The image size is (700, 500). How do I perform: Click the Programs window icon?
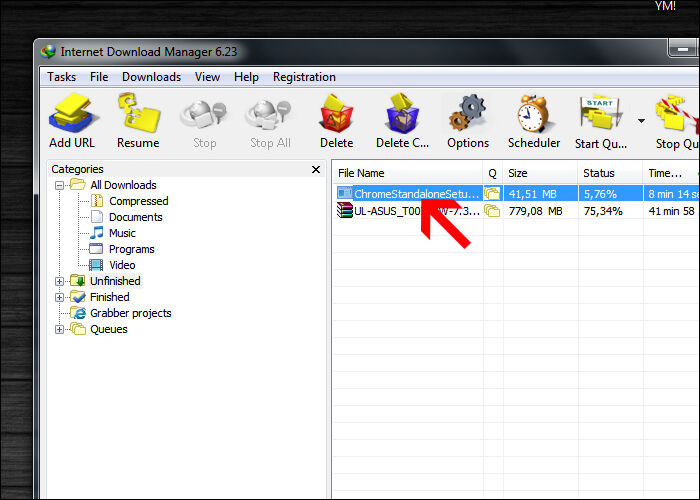(x=96, y=249)
